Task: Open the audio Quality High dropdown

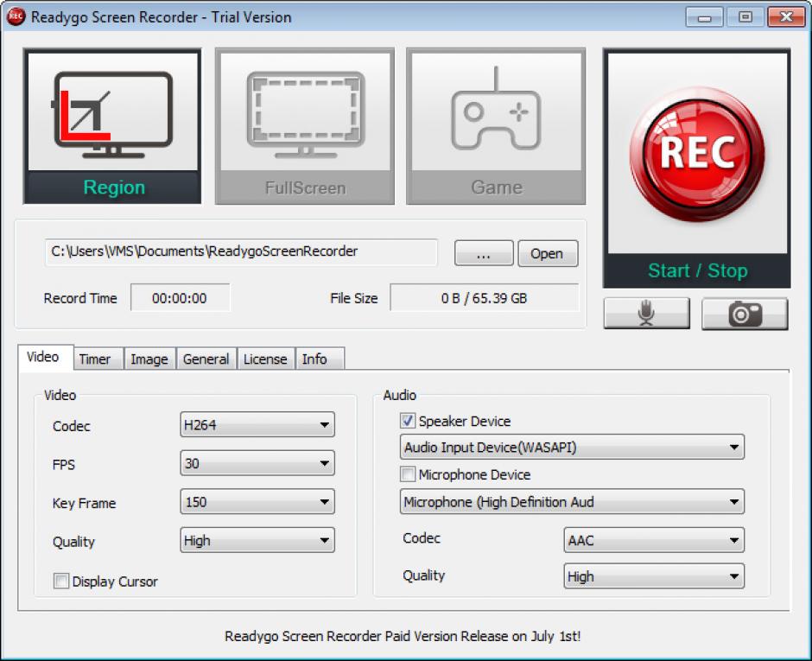Action: pyautogui.click(x=654, y=576)
